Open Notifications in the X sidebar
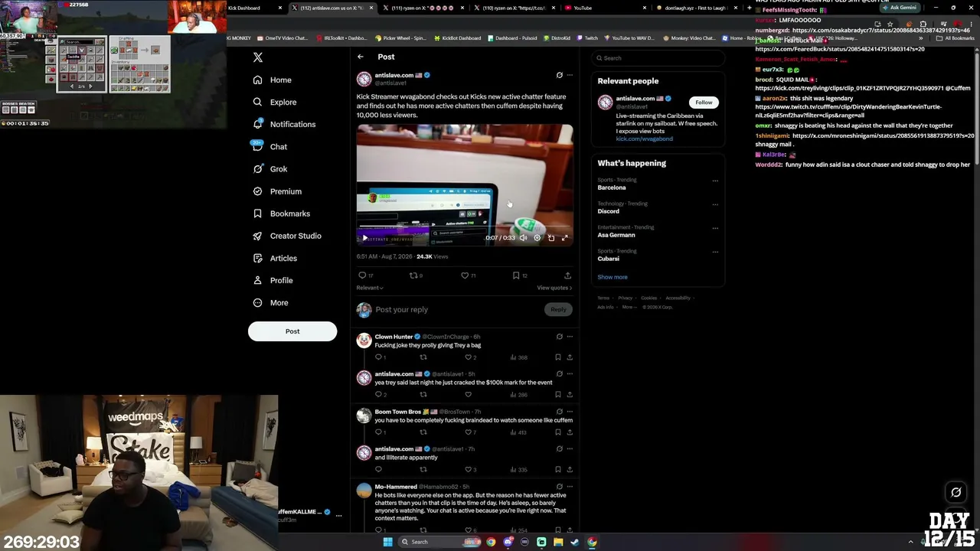 (x=283, y=124)
